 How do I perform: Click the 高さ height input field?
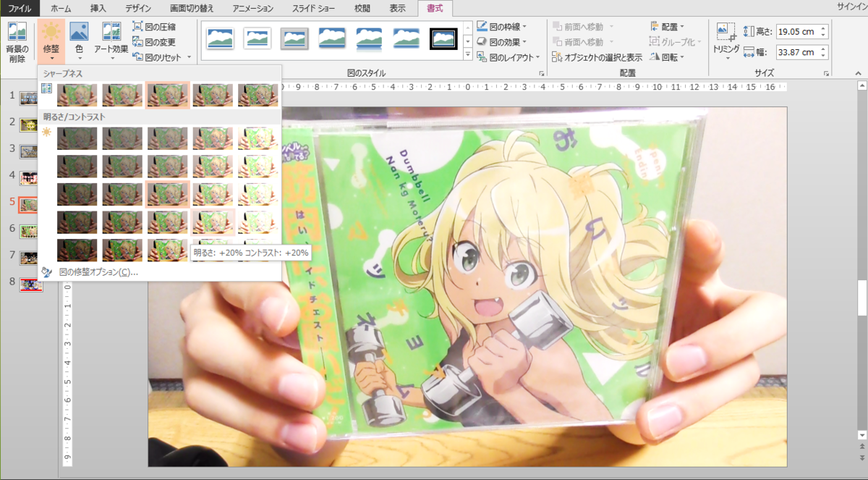[799, 32]
